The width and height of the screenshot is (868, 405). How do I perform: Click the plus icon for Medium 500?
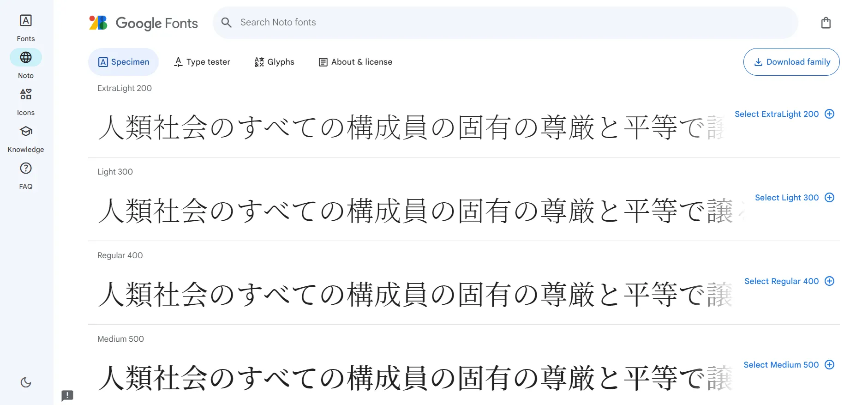point(829,365)
